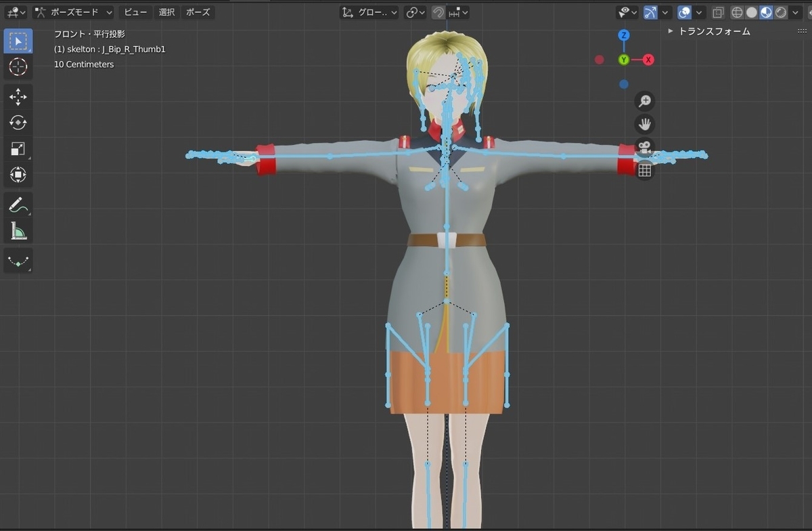
Task: Open the グロー transform orientation dropdown
Action: 369,12
